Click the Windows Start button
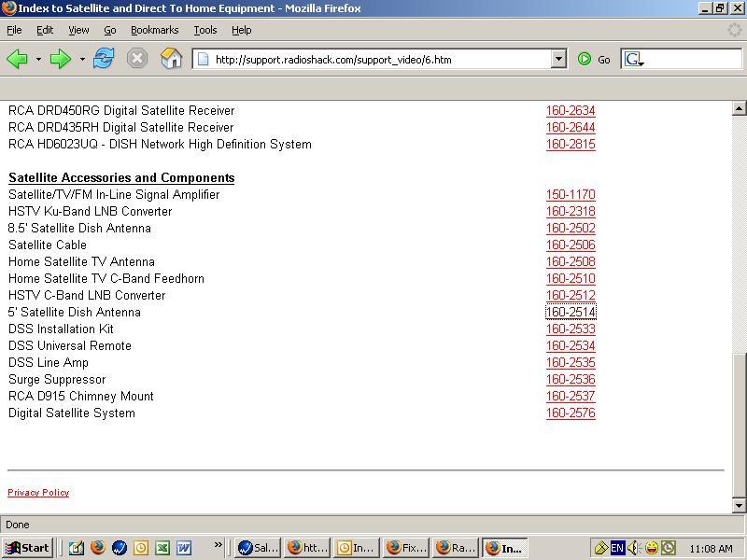The width and height of the screenshot is (747, 560). click(x=27, y=548)
